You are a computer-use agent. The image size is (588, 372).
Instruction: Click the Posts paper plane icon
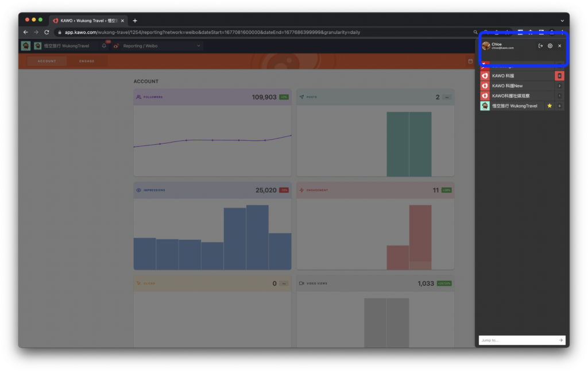pos(302,97)
